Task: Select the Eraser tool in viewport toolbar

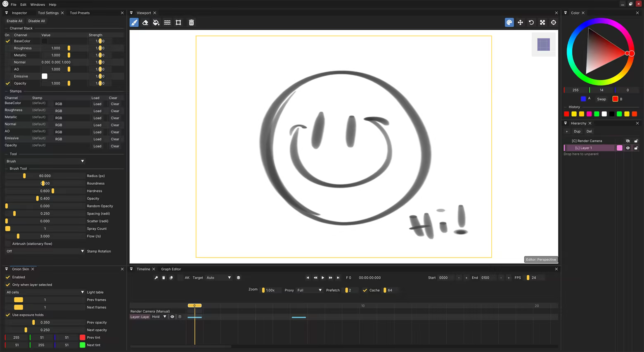Action: (x=145, y=23)
